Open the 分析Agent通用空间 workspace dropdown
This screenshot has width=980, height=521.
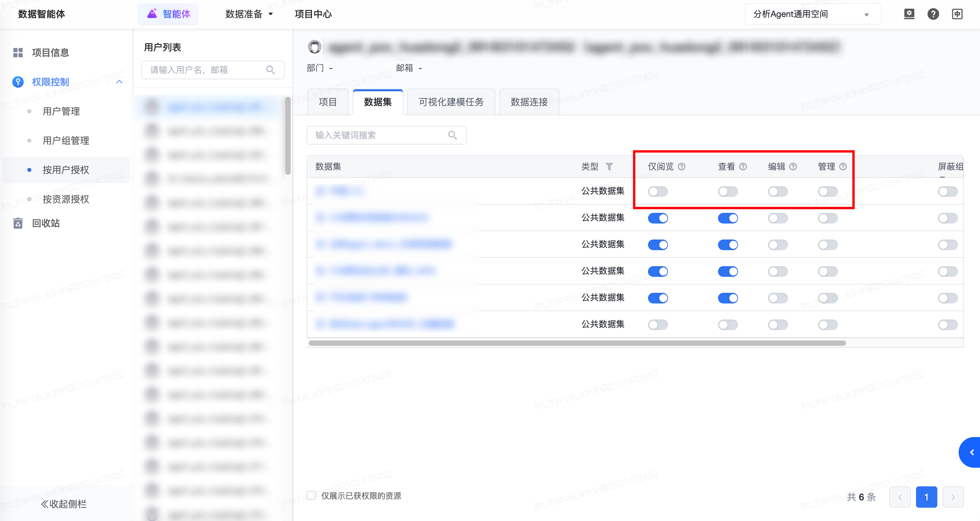(813, 14)
